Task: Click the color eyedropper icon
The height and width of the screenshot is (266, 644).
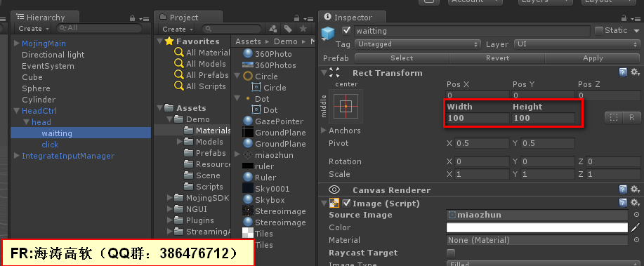Action: click(636, 227)
